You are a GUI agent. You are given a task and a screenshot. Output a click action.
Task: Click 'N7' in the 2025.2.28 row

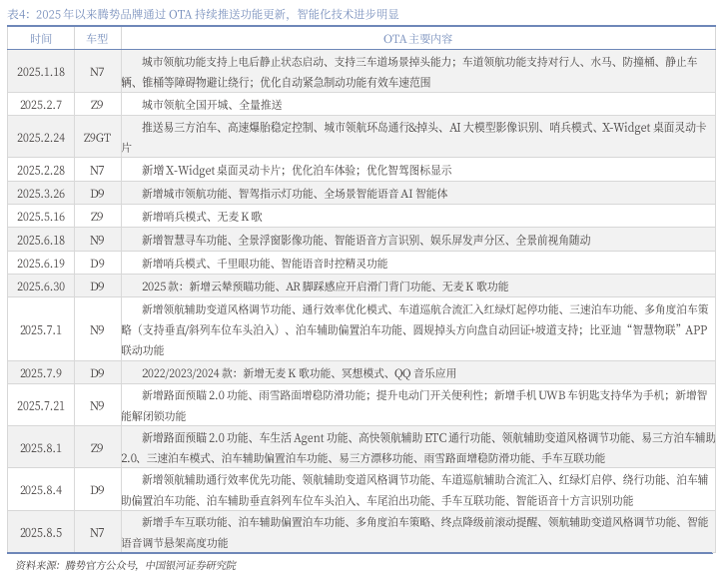click(x=97, y=171)
